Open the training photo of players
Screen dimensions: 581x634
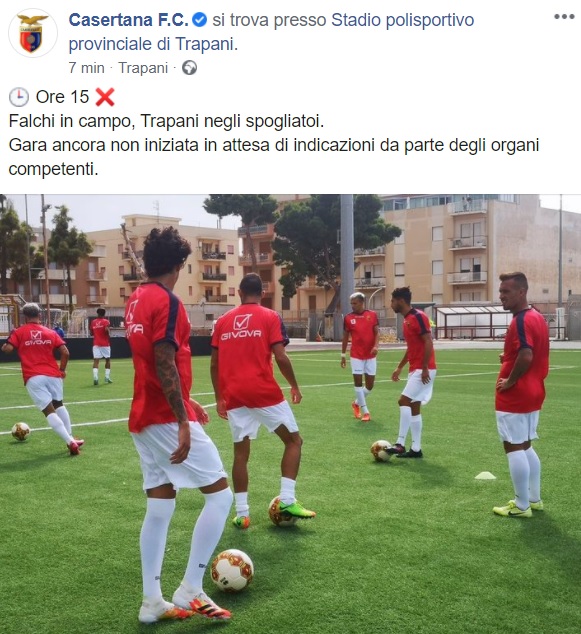pos(290,414)
